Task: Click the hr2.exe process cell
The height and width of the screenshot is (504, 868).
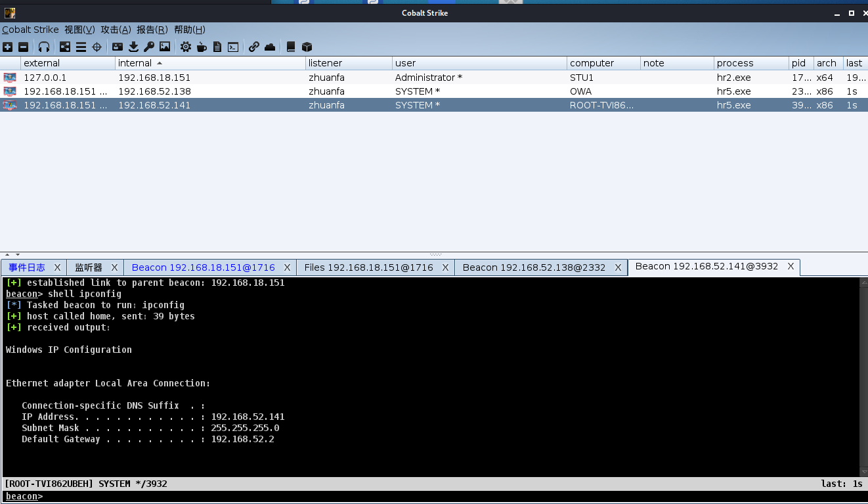Action: [751, 78]
